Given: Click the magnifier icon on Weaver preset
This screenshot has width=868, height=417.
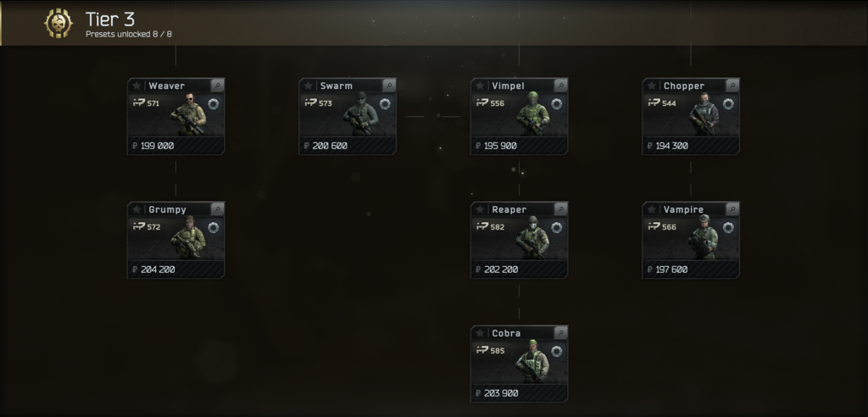Looking at the screenshot, I should coord(218,86).
